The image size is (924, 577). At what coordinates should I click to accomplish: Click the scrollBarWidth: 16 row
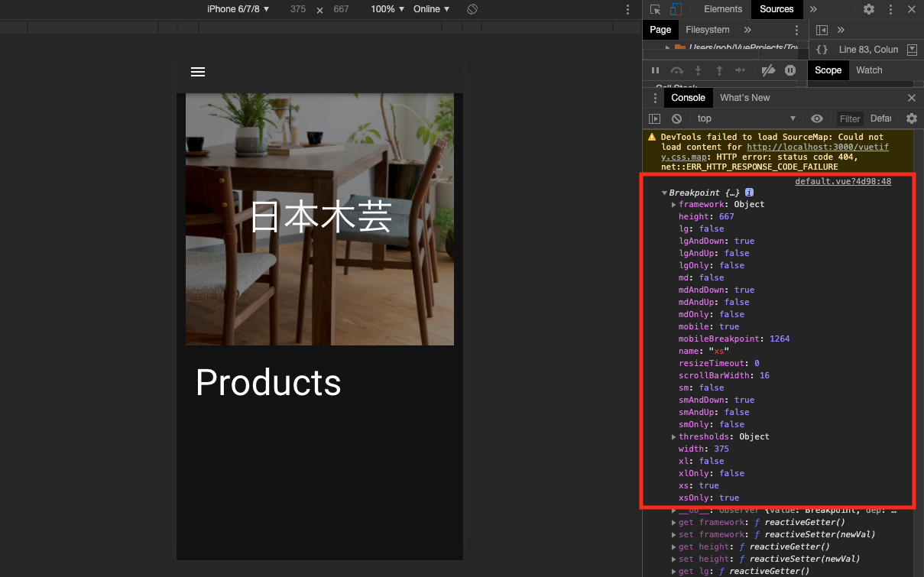click(x=724, y=376)
